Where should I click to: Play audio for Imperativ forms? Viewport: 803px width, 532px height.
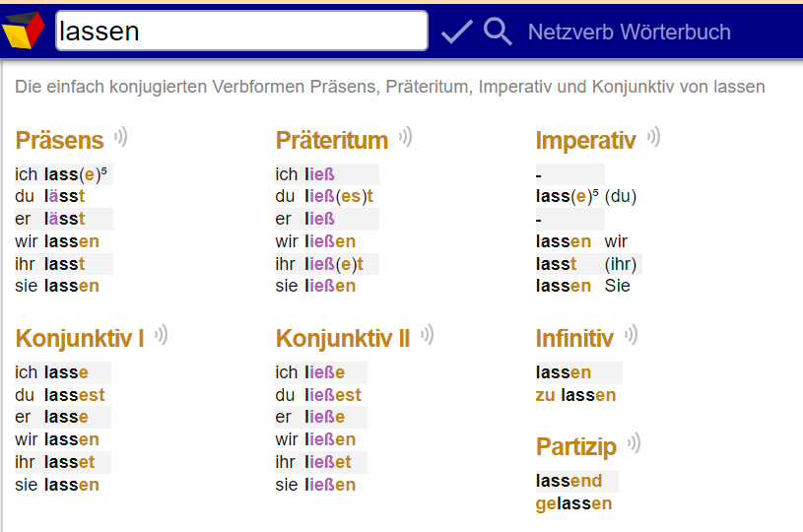tap(654, 137)
